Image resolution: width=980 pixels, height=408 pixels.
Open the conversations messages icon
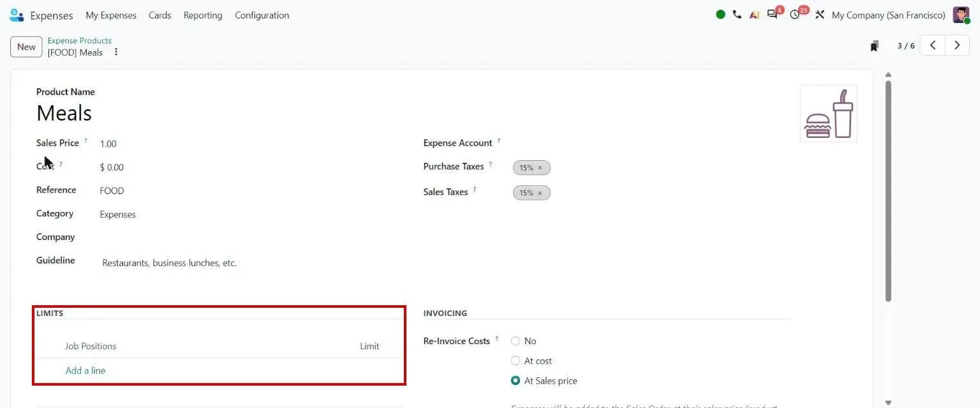click(772, 15)
